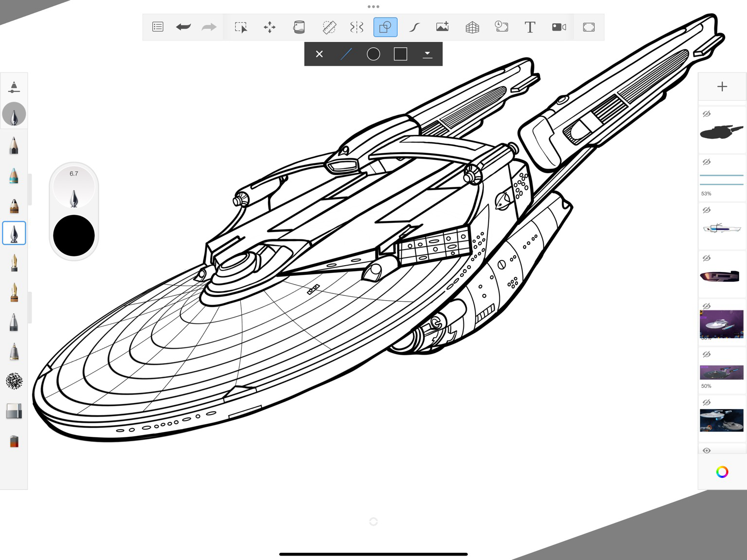Enable the Symmetry tool
Viewport: 747px width, 560px height.
point(356,27)
